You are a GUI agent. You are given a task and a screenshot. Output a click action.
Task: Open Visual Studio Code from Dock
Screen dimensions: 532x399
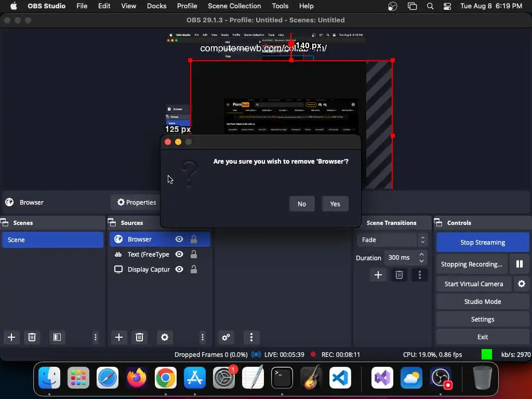pyautogui.click(x=340, y=378)
